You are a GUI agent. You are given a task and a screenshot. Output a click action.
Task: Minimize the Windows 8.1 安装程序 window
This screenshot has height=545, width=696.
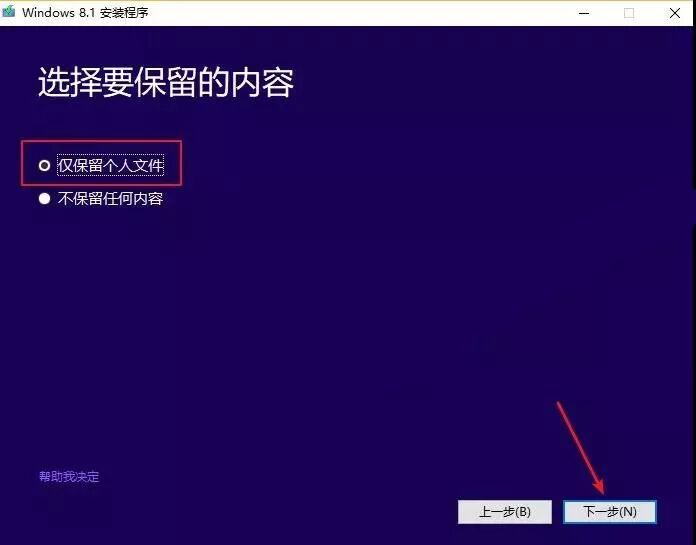click(x=584, y=13)
